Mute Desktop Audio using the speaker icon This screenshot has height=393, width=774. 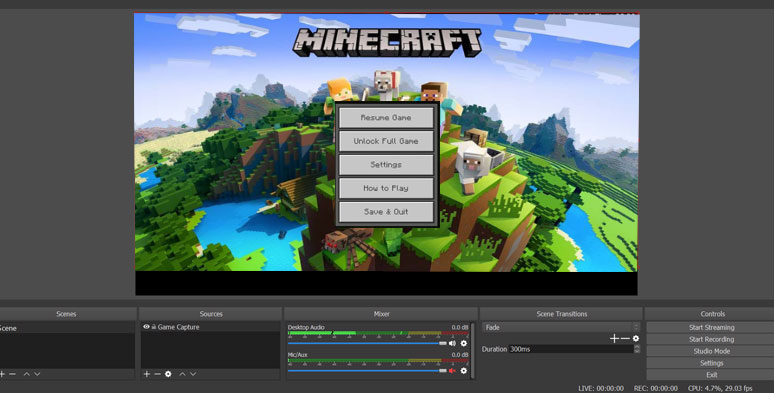[x=452, y=343]
